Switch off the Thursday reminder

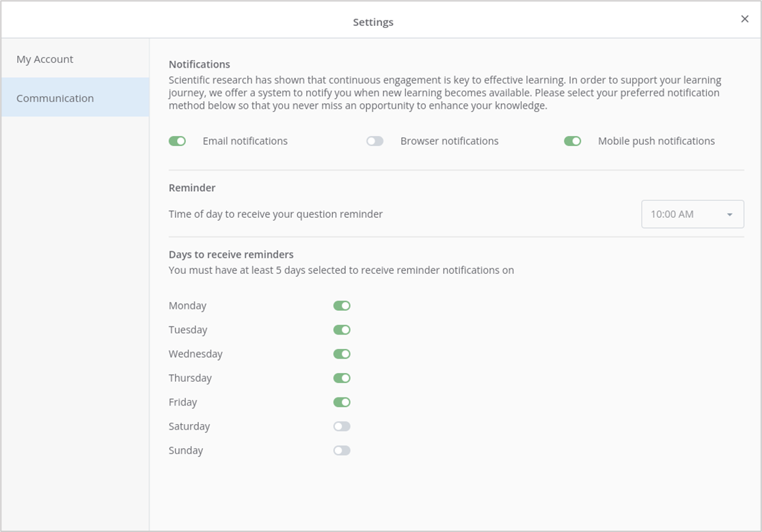click(342, 378)
